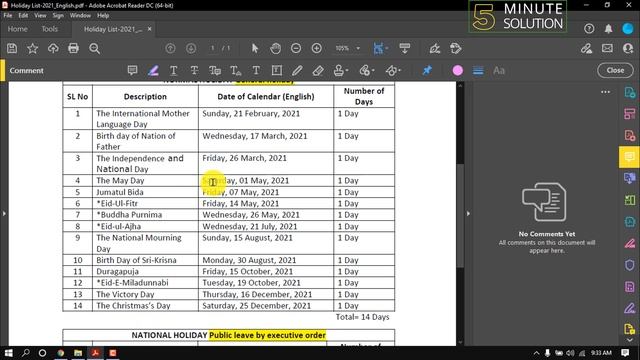Open the drawing shapes dropdown
This screenshot has width=640, height=360.
click(x=393, y=70)
